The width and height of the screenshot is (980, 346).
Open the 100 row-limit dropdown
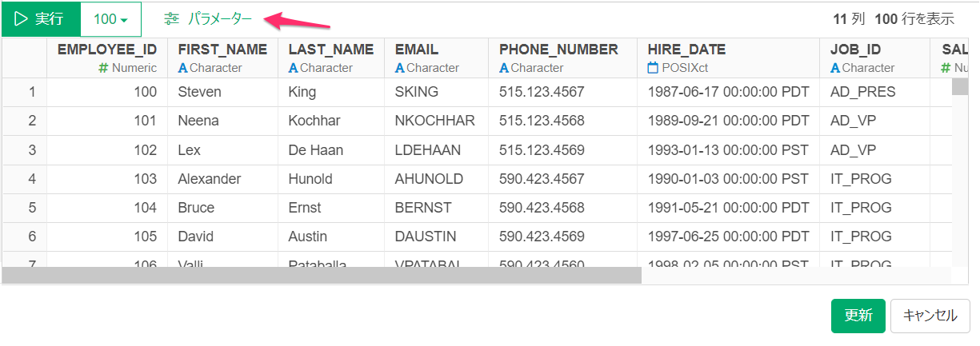111,19
